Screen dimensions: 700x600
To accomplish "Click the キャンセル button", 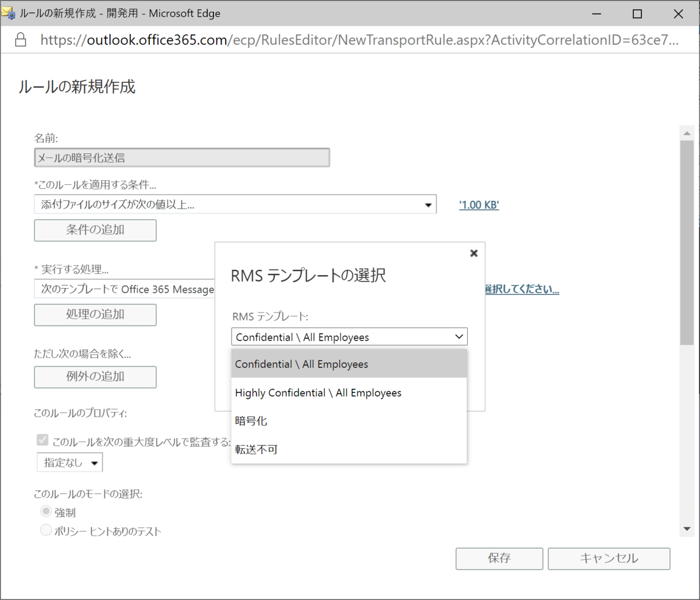I will (609, 559).
